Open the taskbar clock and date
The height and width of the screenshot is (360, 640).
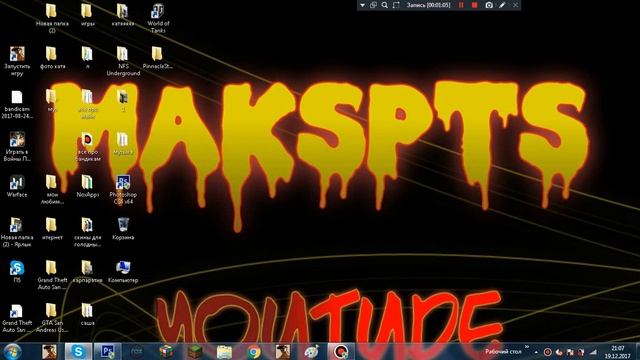point(618,352)
